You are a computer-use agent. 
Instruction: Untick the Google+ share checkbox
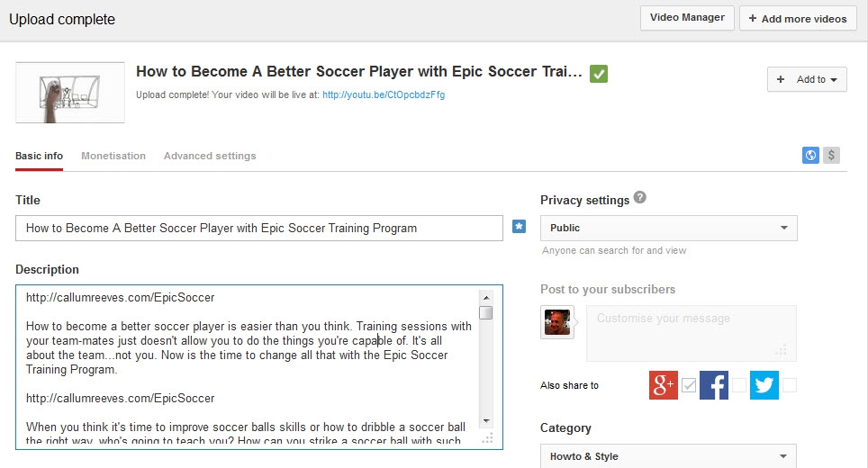[689, 385]
